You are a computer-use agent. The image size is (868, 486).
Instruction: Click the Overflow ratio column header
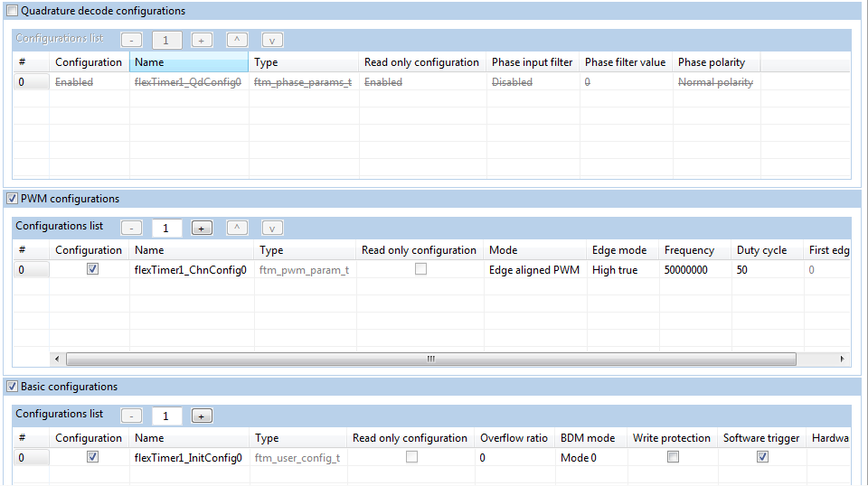tap(514, 438)
